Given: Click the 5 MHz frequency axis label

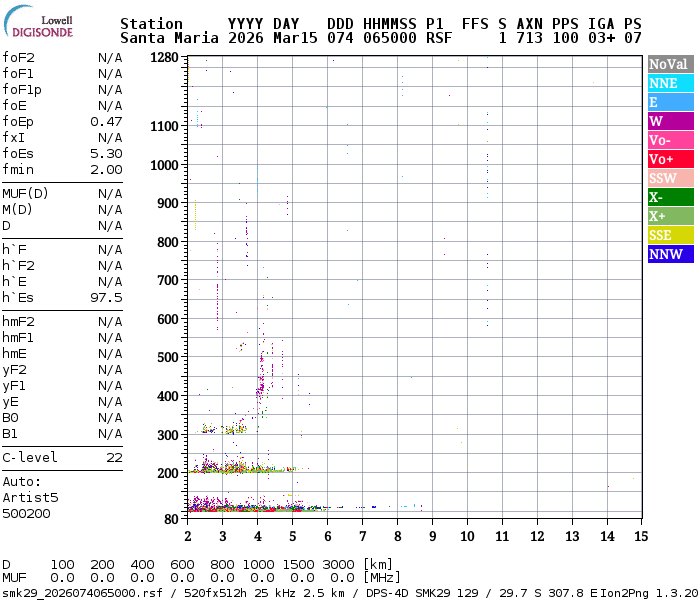Looking at the screenshot, I should point(292,537).
